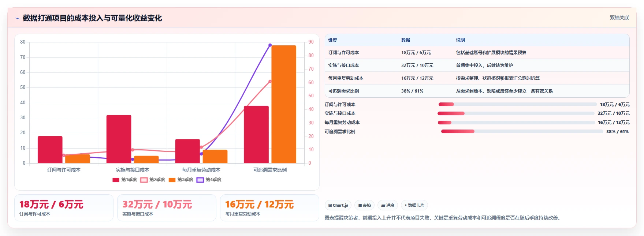This screenshot has height=236, width=644.
Task: Click the purple line peak point at 可追溯需求比例
Action: pos(270,45)
